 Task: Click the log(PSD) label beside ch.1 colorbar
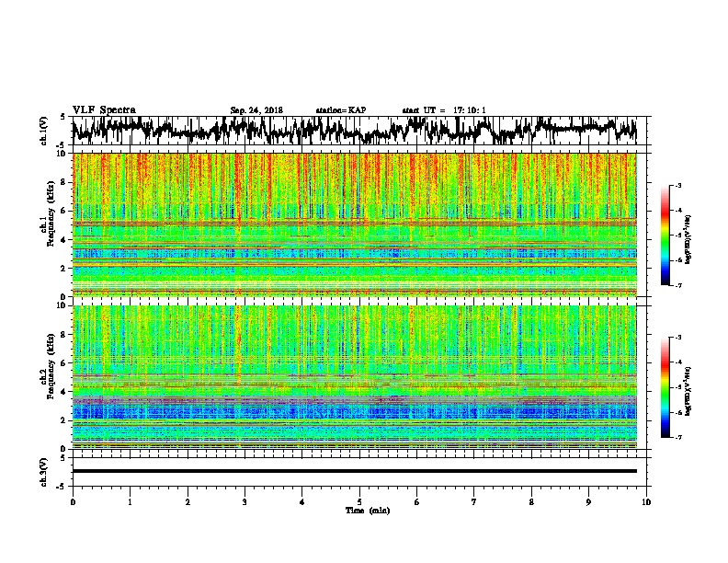tap(688, 240)
